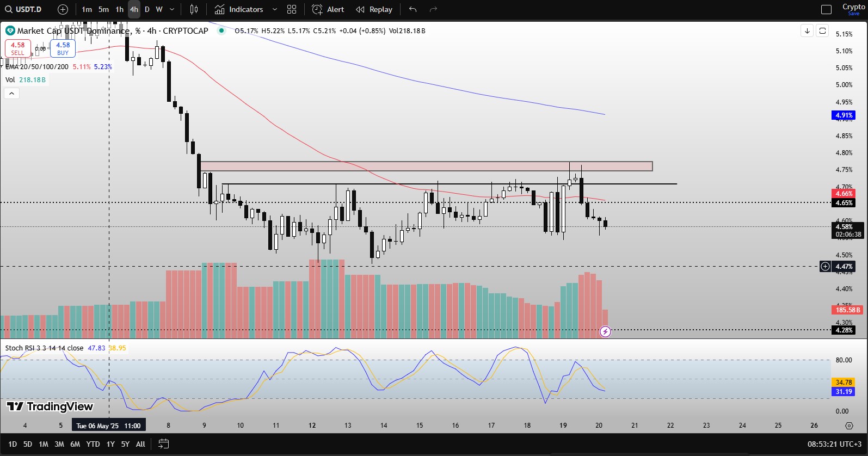The image size is (868, 456).
Task: Set date range to 1M
Action: click(44, 444)
